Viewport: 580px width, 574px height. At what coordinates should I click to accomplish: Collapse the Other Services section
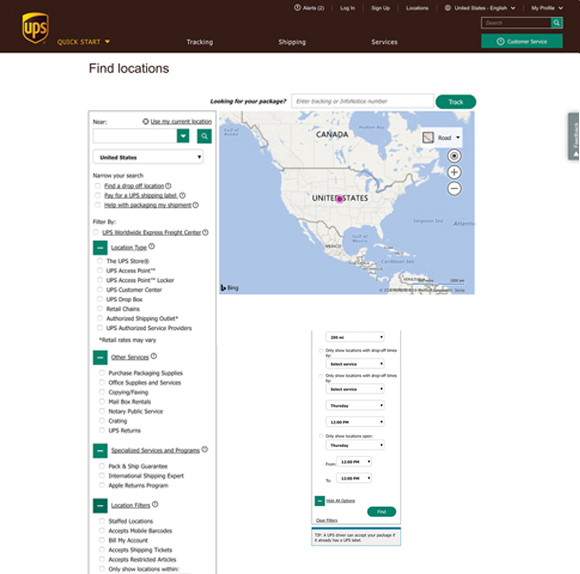click(x=100, y=358)
